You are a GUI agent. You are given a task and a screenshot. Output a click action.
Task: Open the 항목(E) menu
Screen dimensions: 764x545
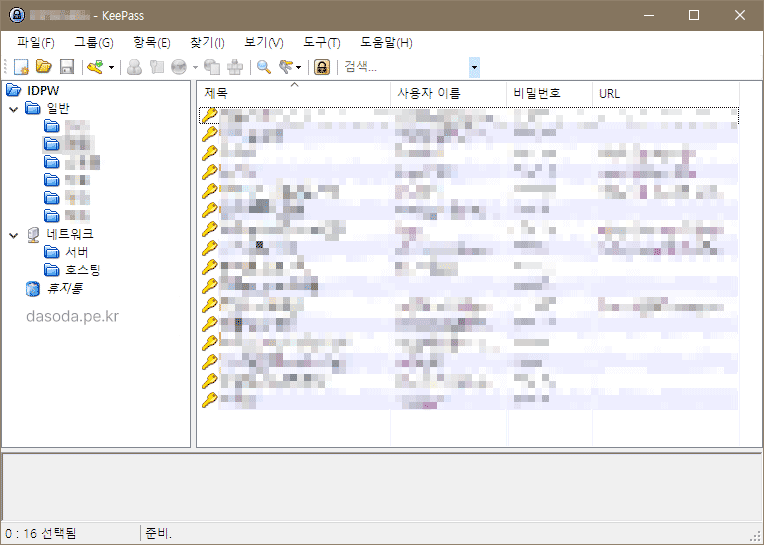152,42
